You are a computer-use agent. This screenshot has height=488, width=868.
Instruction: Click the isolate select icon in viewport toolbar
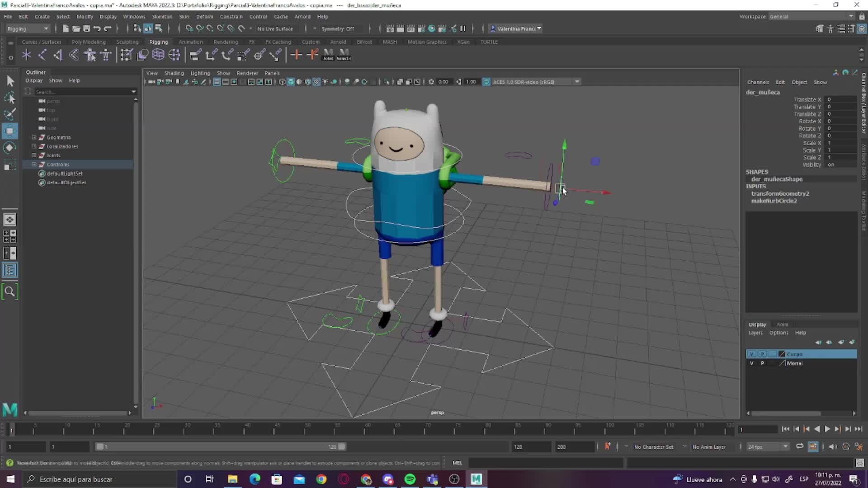click(387, 82)
